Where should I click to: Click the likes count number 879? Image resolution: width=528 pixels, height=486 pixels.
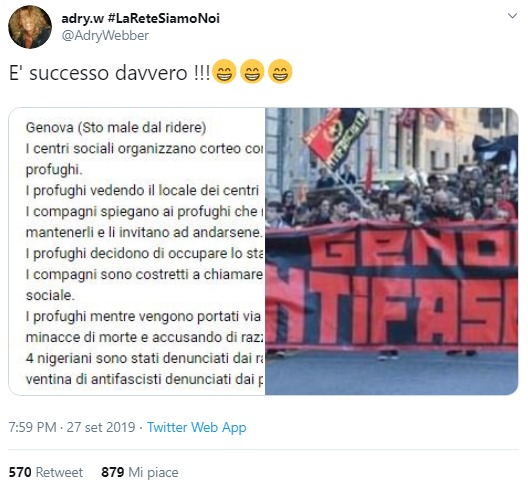point(112,472)
